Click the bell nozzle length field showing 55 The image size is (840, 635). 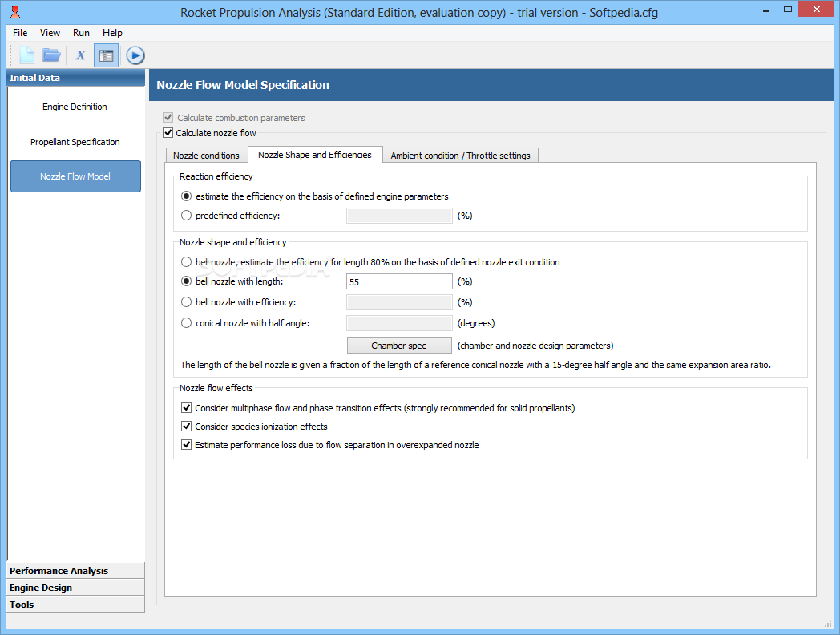(x=399, y=282)
